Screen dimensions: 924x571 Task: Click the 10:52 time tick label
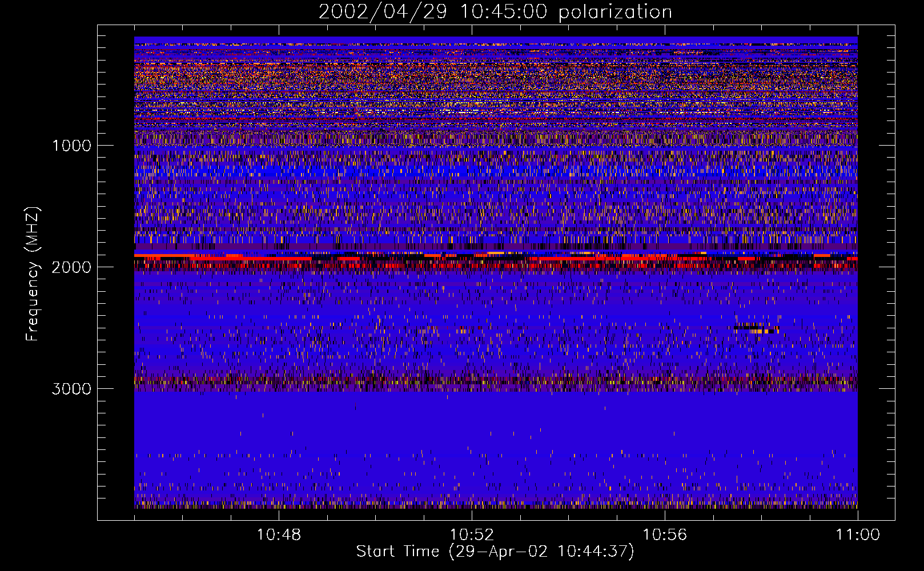click(x=472, y=535)
